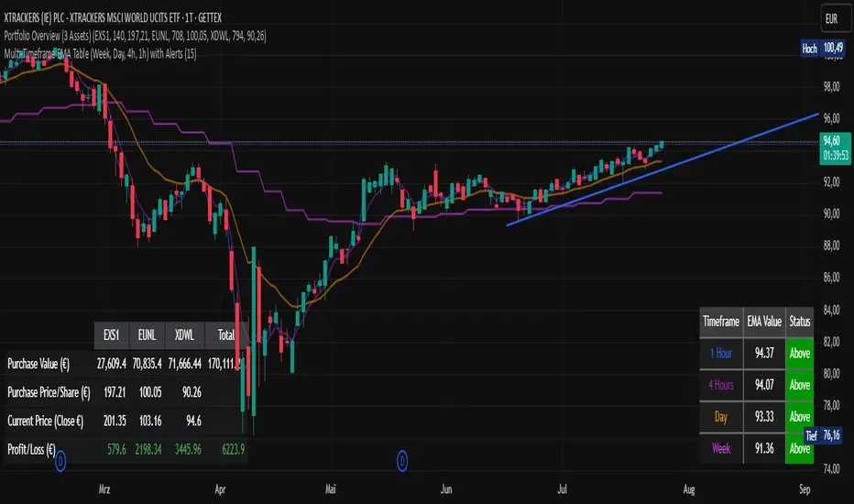The height and width of the screenshot is (504, 854).
Task: Click the 70,835.4 purchase value cell
Action: (147, 364)
